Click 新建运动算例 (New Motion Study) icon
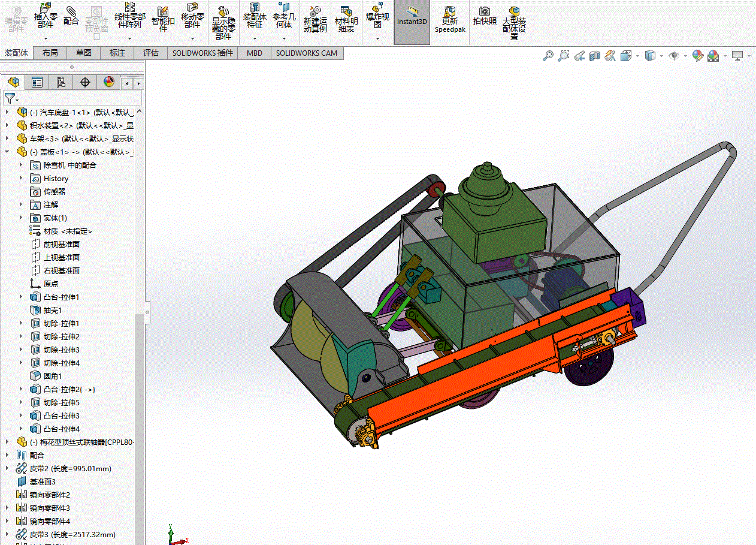 (315, 18)
